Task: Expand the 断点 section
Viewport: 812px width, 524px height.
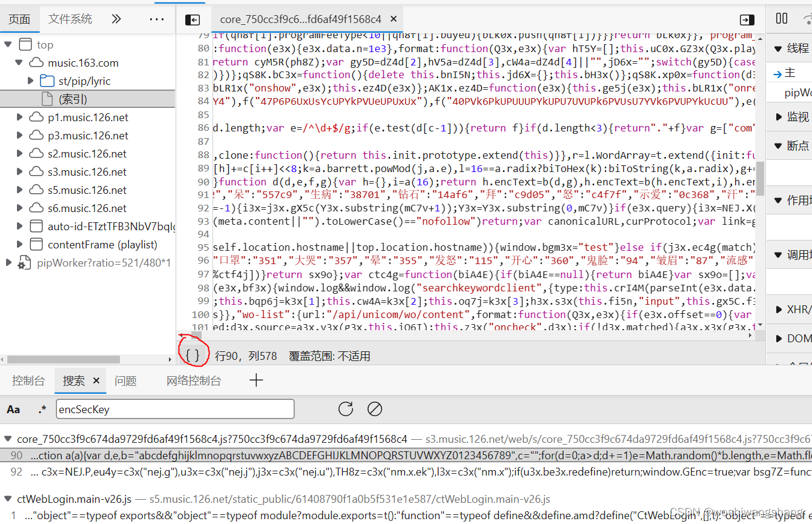Action: pos(790,146)
